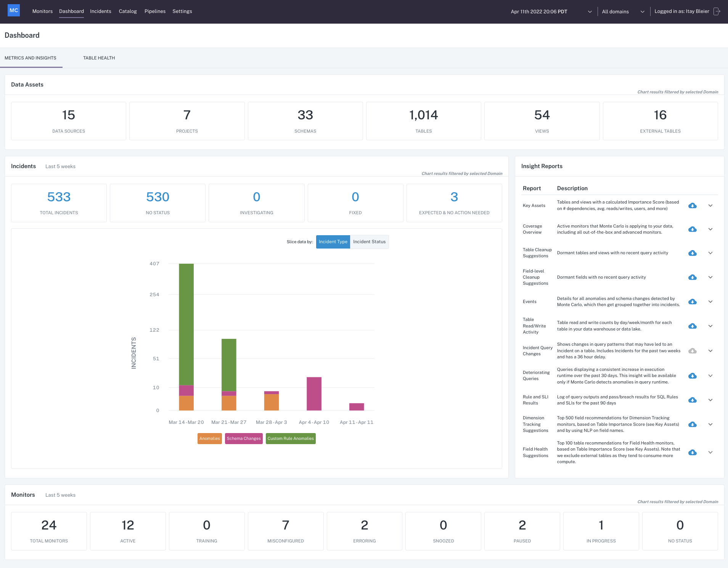Expand Table Read/Write Activity row

710,326
